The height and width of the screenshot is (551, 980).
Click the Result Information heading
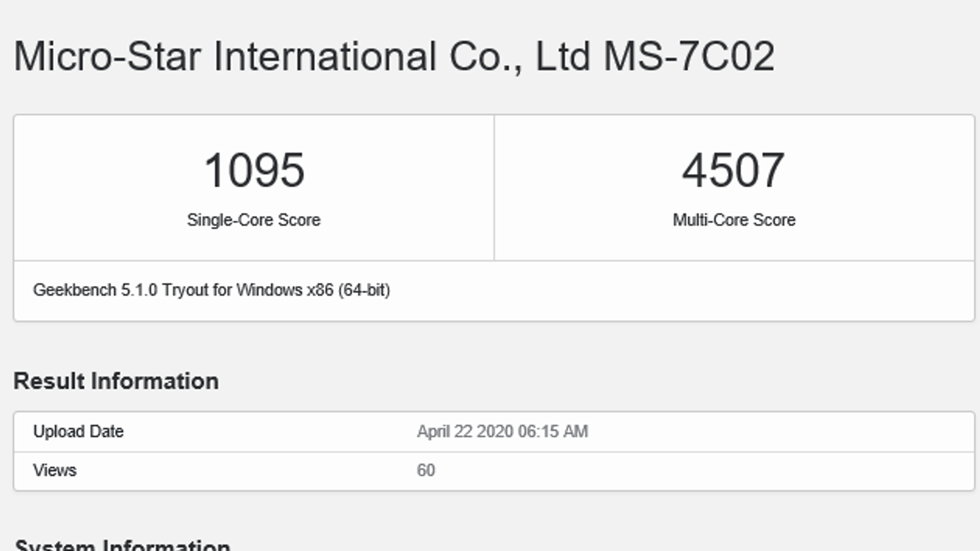[116, 381]
